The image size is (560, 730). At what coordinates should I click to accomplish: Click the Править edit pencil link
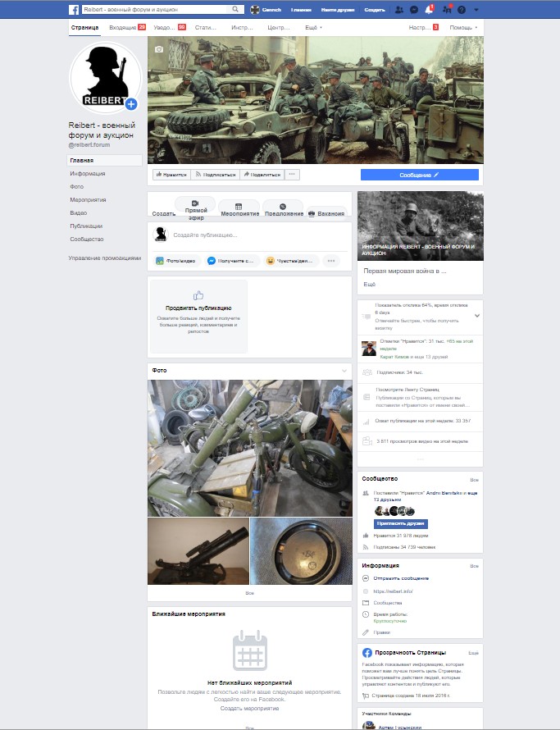click(382, 632)
